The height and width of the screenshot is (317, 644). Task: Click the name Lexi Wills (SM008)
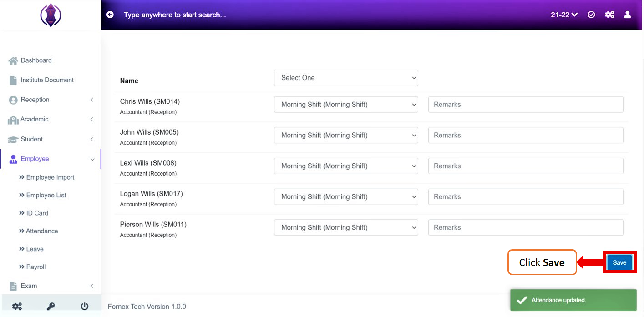tap(148, 163)
